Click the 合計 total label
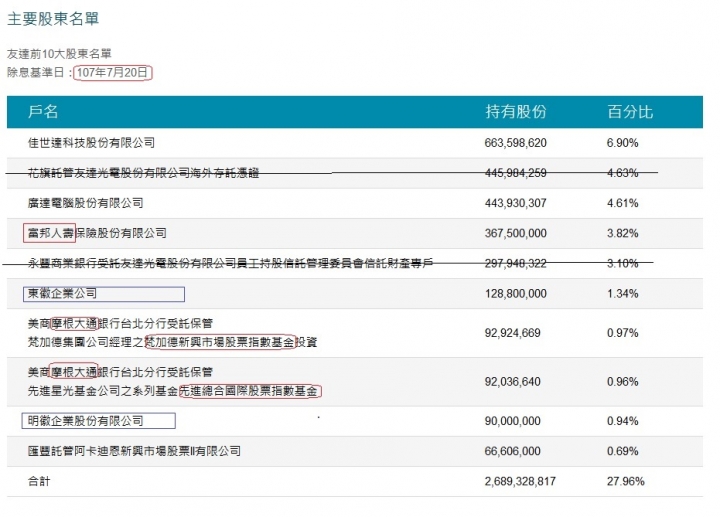This screenshot has width=720, height=517. tap(39, 481)
